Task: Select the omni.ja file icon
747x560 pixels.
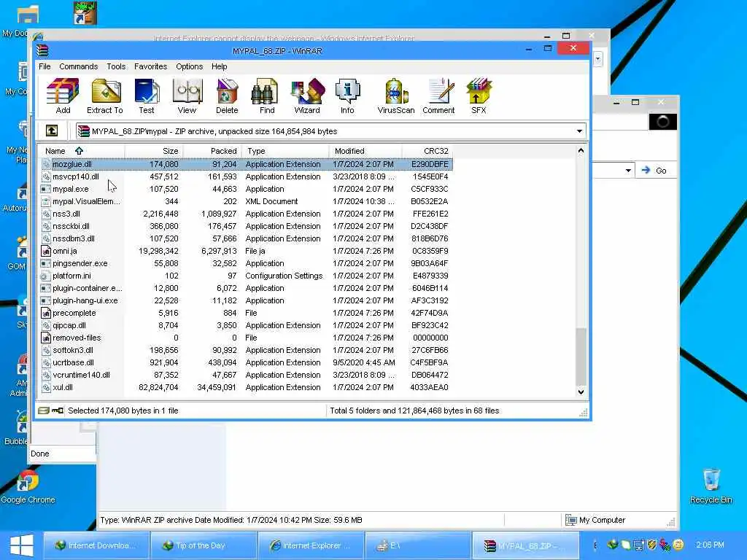Action: pyautogui.click(x=46, y=251)
